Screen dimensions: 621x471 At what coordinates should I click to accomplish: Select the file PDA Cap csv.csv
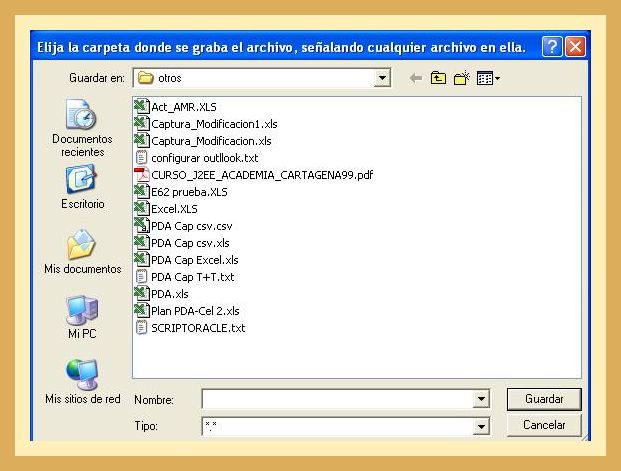click(x=191, y=225)
